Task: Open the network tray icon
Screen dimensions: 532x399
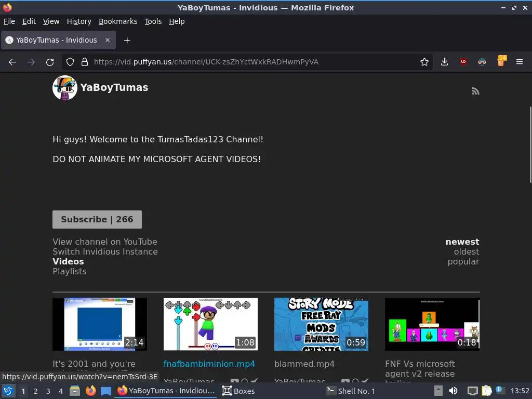Action: click(473, 391)
